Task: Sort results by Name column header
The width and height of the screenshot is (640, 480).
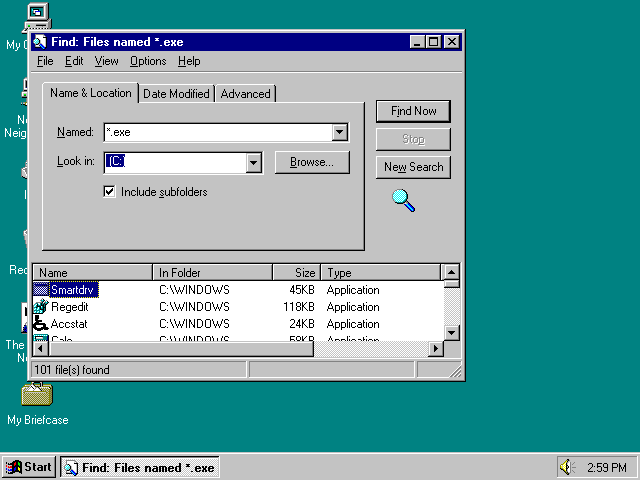Action: 92,272
